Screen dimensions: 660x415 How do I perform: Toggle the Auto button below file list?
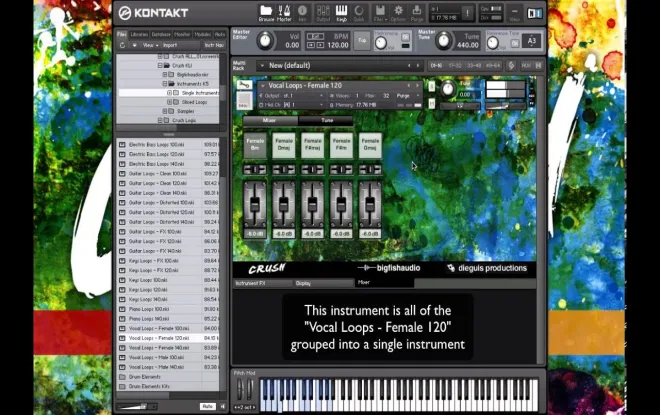pyautogui.click(x=208, y=406)
